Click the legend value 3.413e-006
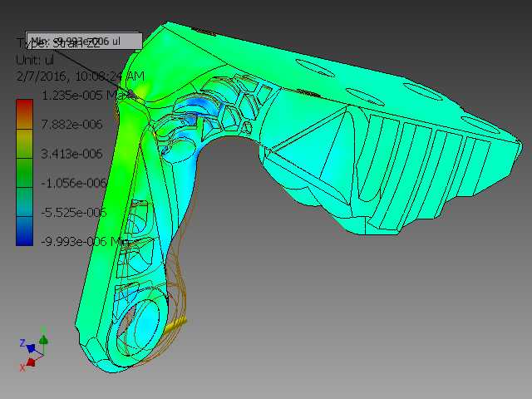The height and width of the screenshot is (399, 532). coord(71,154)
